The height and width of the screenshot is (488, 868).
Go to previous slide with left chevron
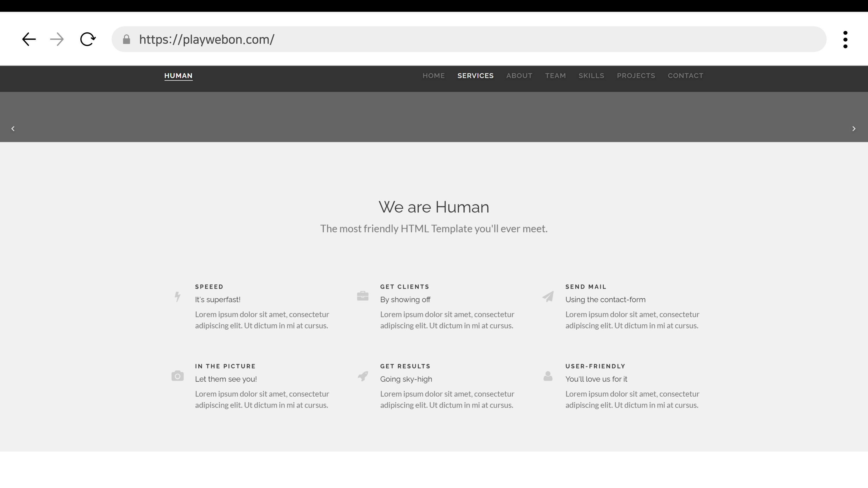pyautogui.click(x=13, y=129)
